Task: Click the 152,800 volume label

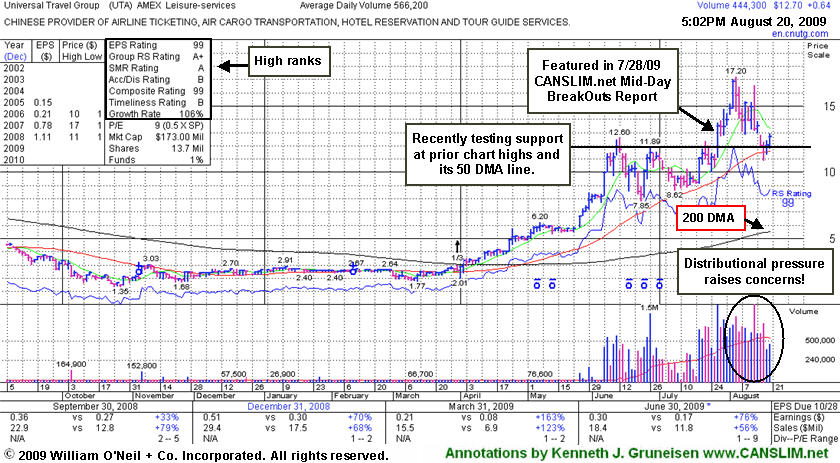Action: pyautogui.click(x=142, y=365)
